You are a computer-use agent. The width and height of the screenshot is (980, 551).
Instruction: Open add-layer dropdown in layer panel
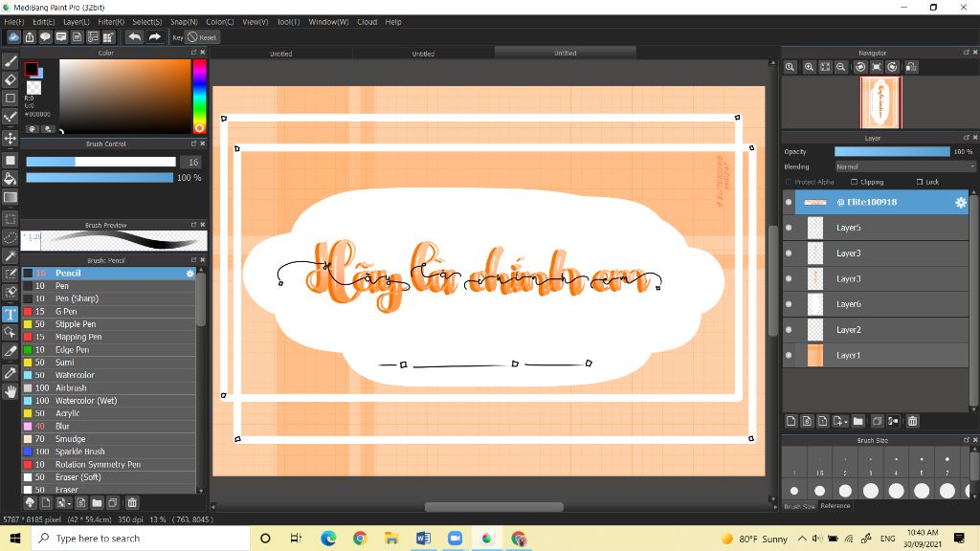point(840,421)
